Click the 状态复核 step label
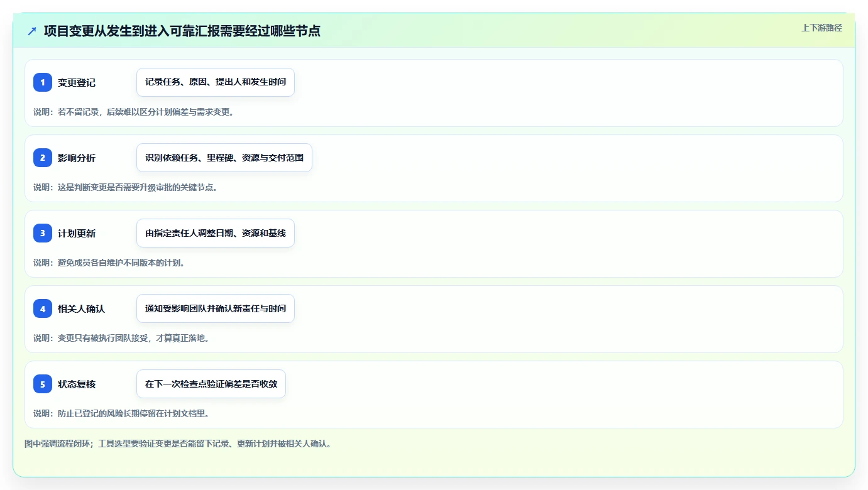This screenshot has width=868, height=490. pyautogui.click(x=77, y=384)
